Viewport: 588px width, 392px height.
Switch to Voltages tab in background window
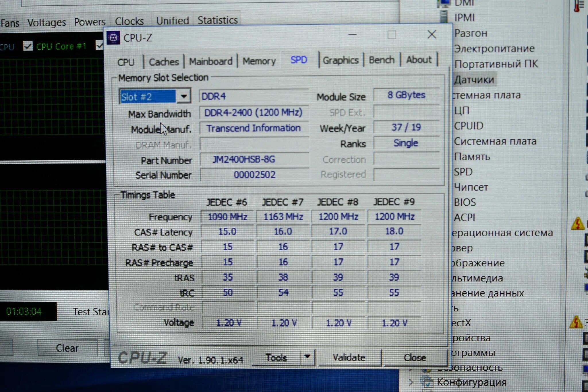[47, 22]
